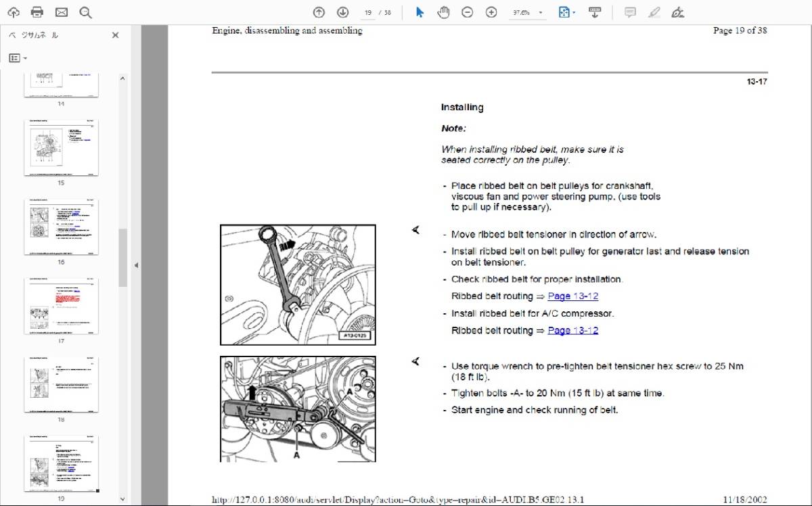The height and width of the screenshot is (506, 812).
Task: Open the fit page options dropdown
Action: click(566, 12)
